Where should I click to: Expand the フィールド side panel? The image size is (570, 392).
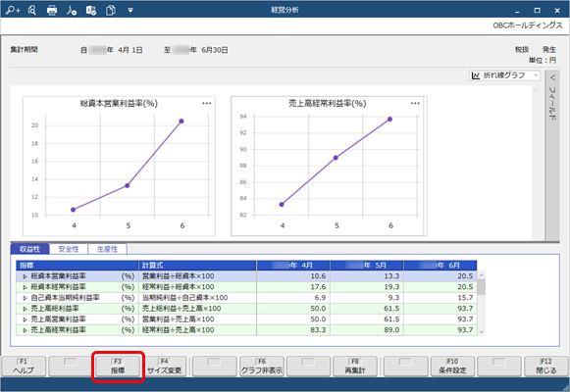click(x=552, y=97)
